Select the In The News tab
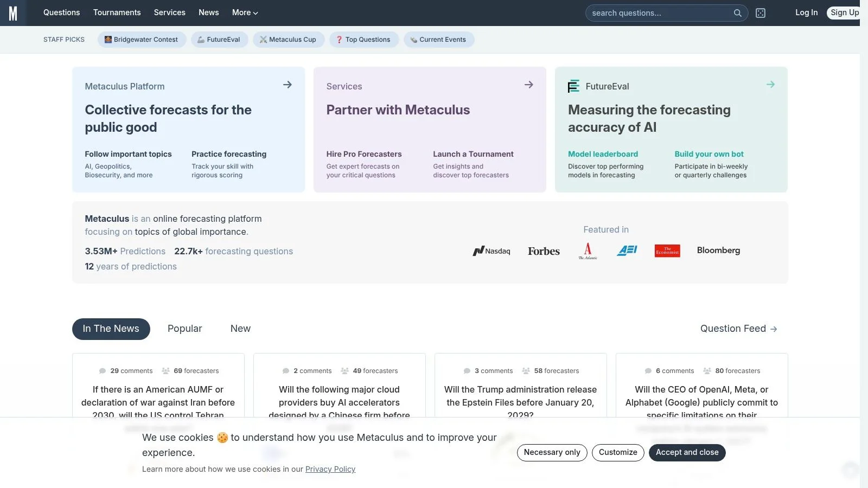This screenshot has width=868, height=488. click(111, 329)
